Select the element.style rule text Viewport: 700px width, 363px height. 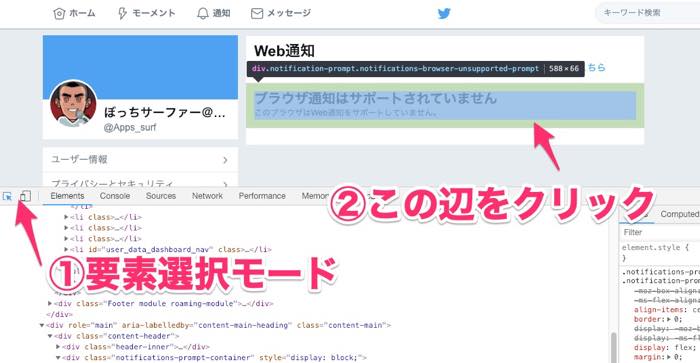click(655, 247)
